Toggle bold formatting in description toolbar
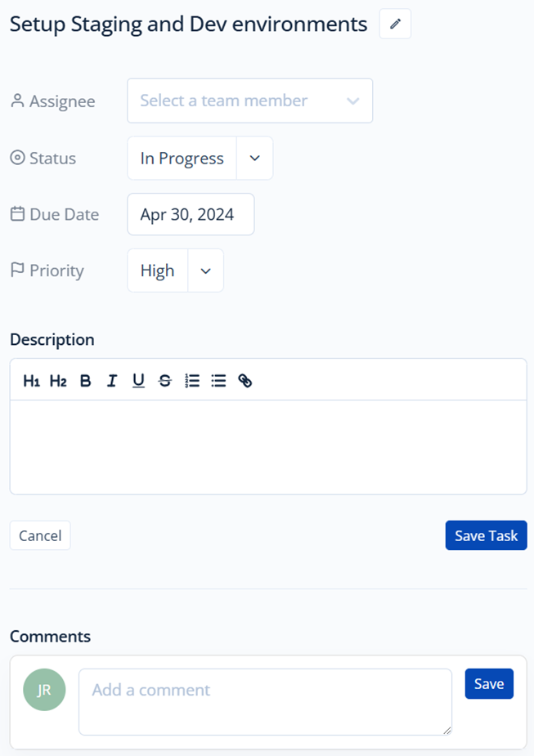Image resolution: width=534 pixels, height=756 pixels. click(x=85, y=381)
